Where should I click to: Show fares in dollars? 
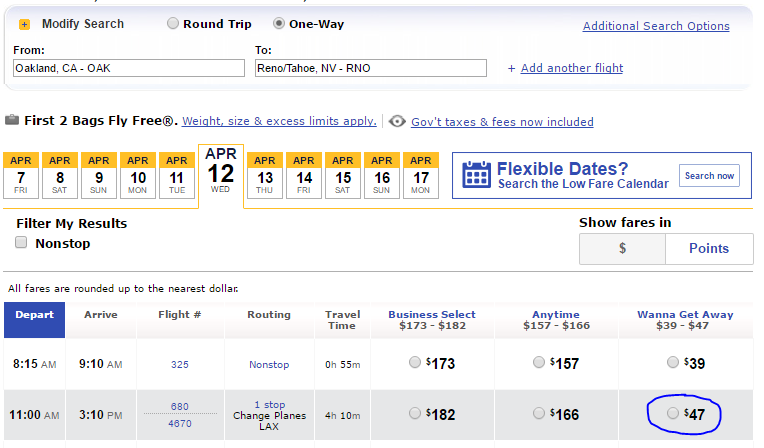(x=622, y=249)
